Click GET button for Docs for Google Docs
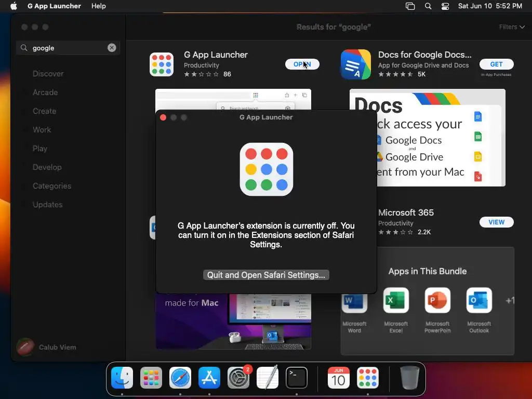This screenshot has height=399, width=532. click(x=496, y=64)
